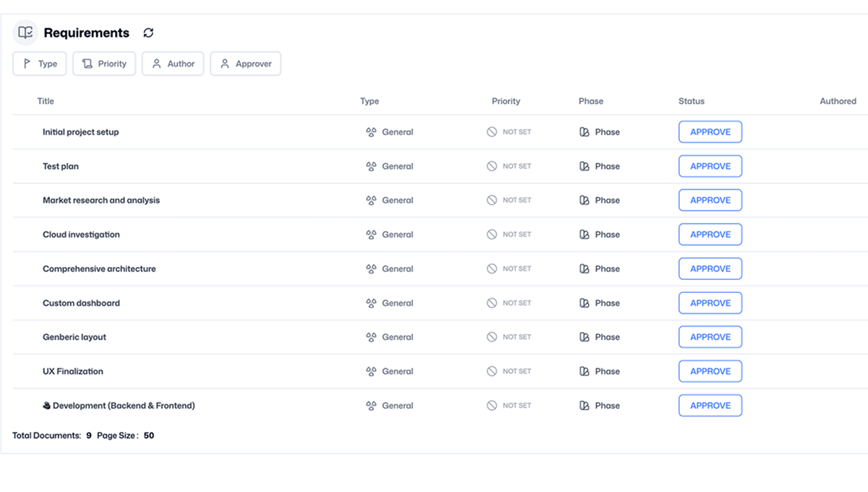
Task: Open the Priority filter dropdown
Action: [x=104, y=64]
